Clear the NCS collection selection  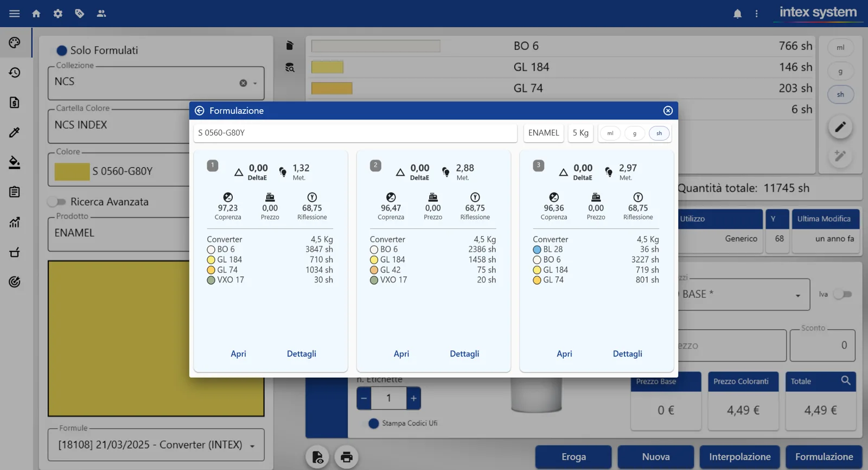tap(243, 83)
